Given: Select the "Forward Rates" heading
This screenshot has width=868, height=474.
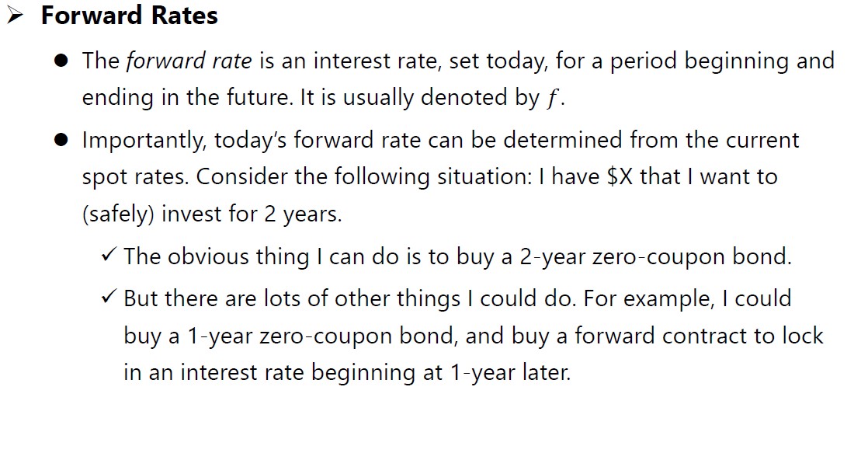Looking at the screenshot, I should (129, 16).
